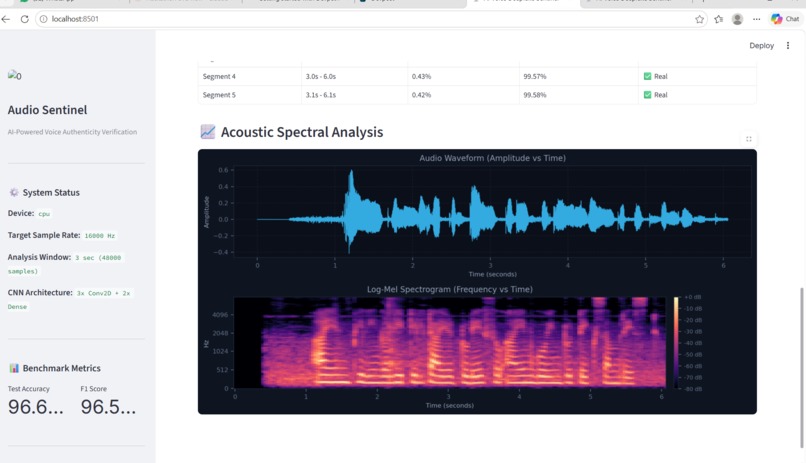806x463 pixels.
Task: Click the System Status gear icon
Action: 14,192
